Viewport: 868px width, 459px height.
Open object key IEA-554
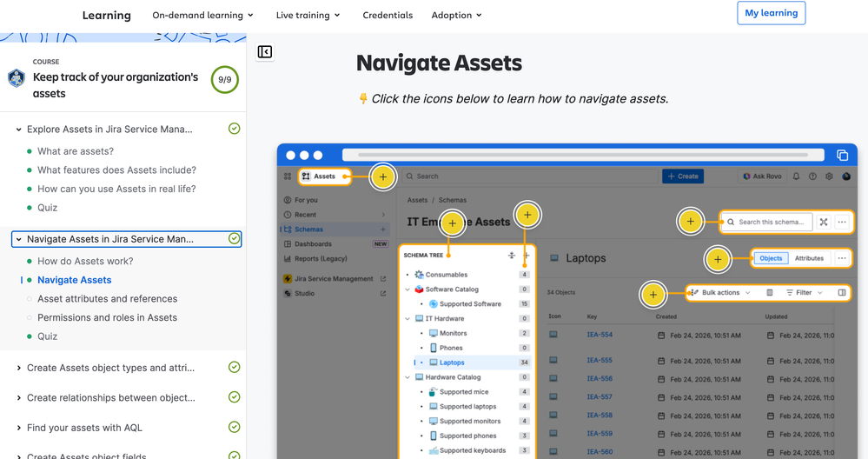click(x=600, y=335)
